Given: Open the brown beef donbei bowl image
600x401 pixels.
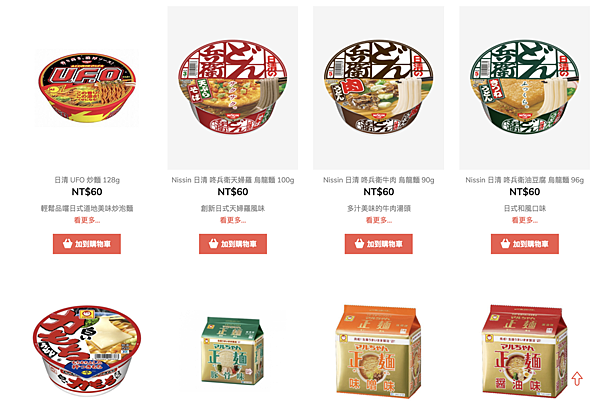Looking at the screenshot, I should [x=378, y=88].
